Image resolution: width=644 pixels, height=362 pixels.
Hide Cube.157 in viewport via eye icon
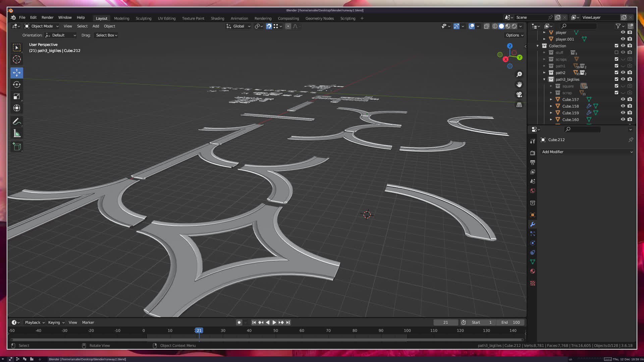click(x=623, y=99)
